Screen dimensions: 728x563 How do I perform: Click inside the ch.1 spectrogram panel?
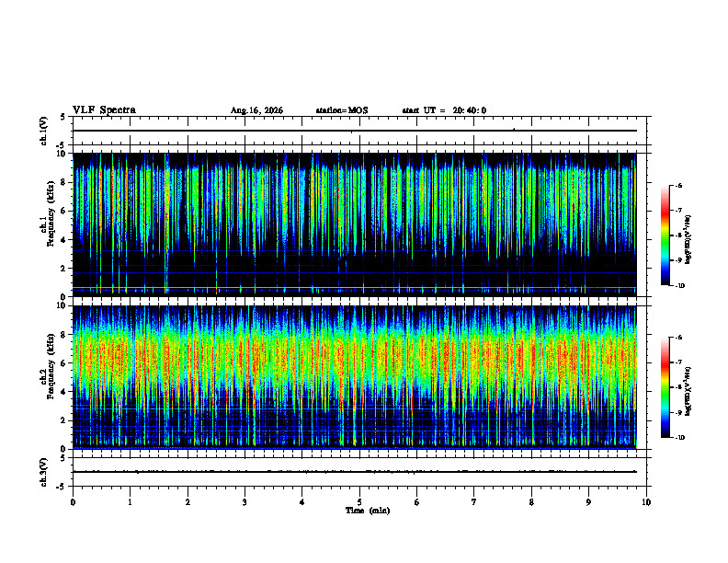(355, 224)
